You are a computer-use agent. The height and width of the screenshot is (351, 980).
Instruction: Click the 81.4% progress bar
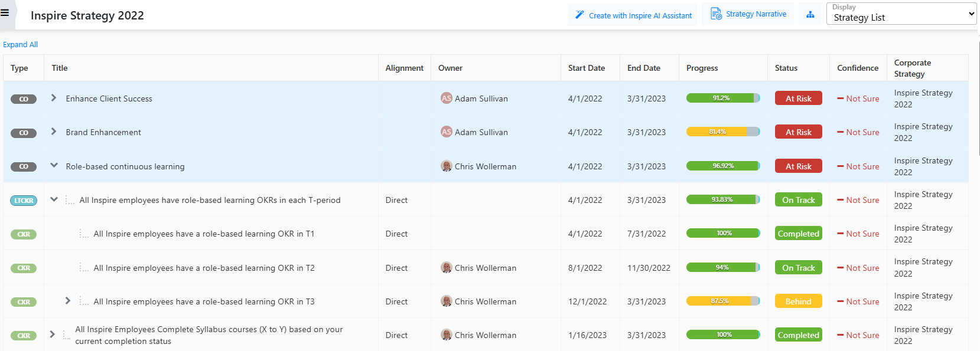(723, 132)
